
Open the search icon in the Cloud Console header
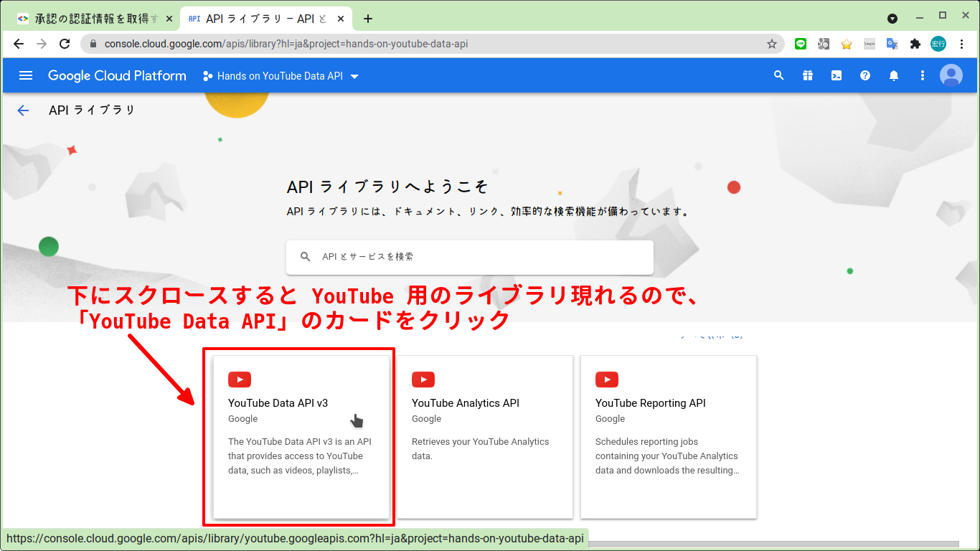tap(778, 75)
